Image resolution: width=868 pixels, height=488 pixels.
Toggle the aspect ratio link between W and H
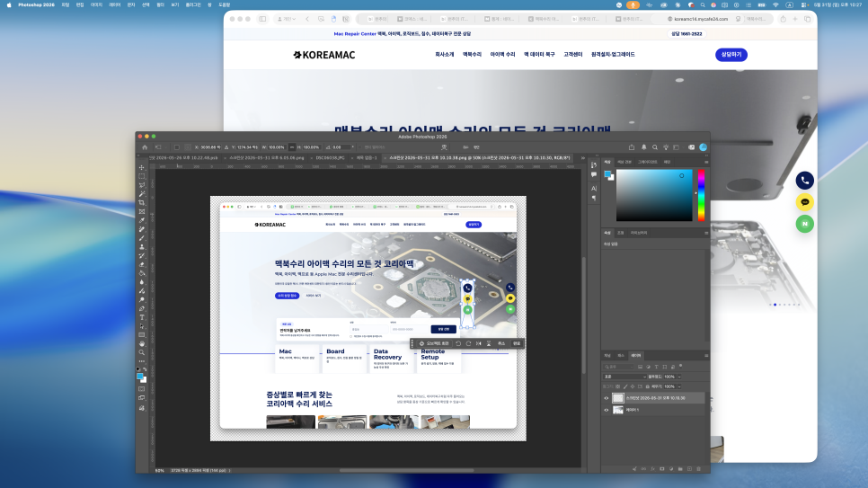point(292,147)
